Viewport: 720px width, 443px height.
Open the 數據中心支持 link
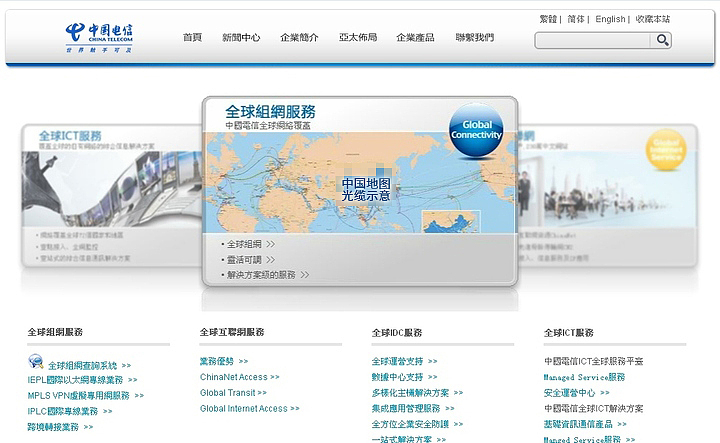[x=398, y=377]
